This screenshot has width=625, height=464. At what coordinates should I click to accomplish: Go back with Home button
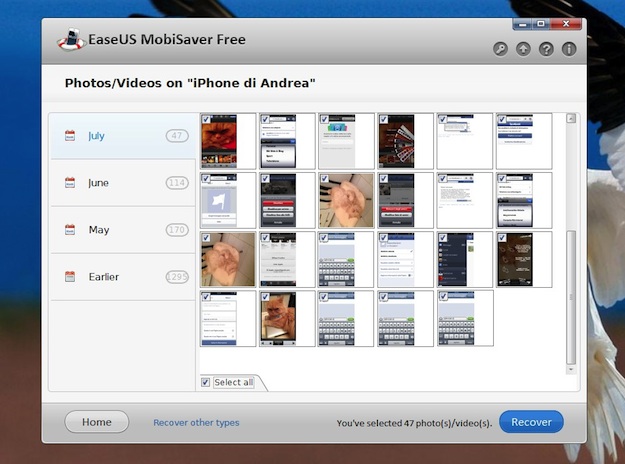coord(96,422)
